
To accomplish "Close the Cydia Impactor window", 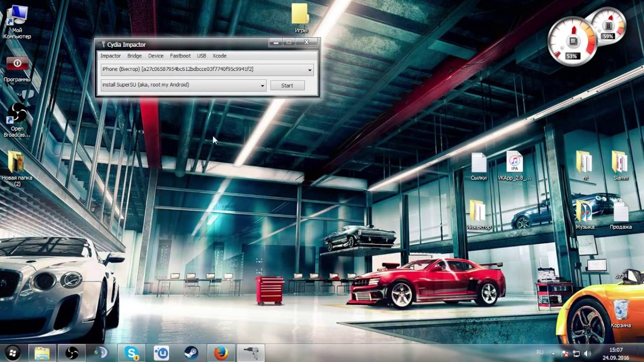I will tap(306, 43).
